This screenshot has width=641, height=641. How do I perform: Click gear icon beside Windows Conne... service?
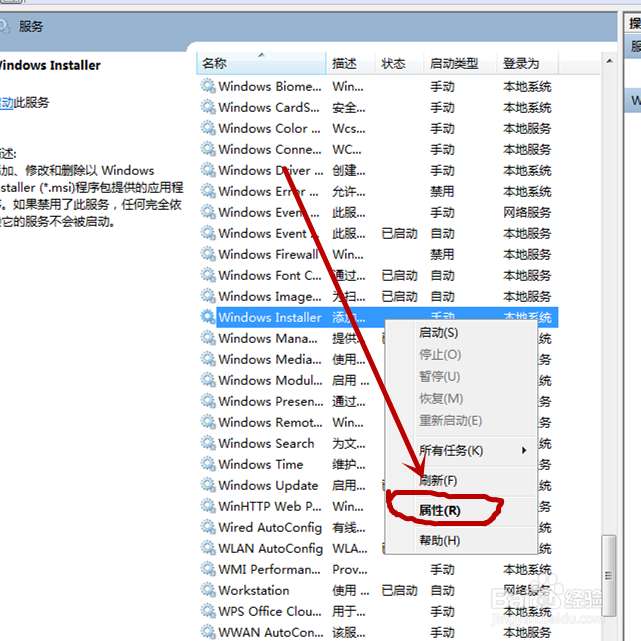click(x=208, y=149)
